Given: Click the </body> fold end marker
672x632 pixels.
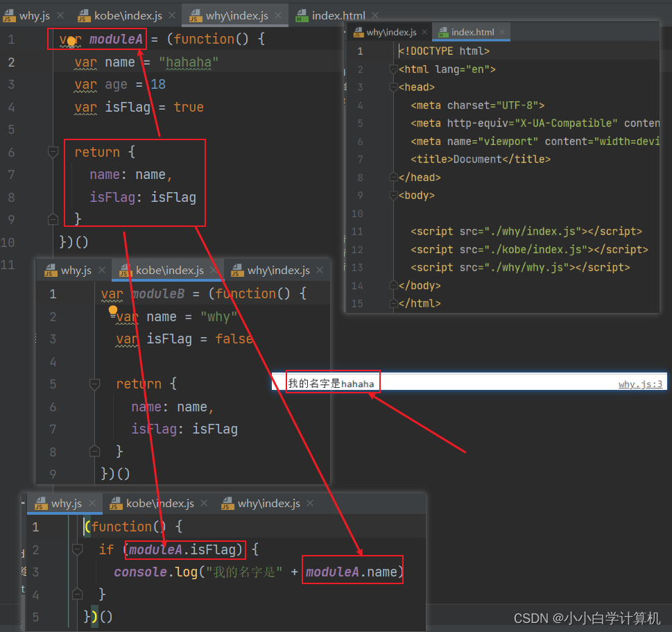Looking at the screenshot, I should 393,285.
